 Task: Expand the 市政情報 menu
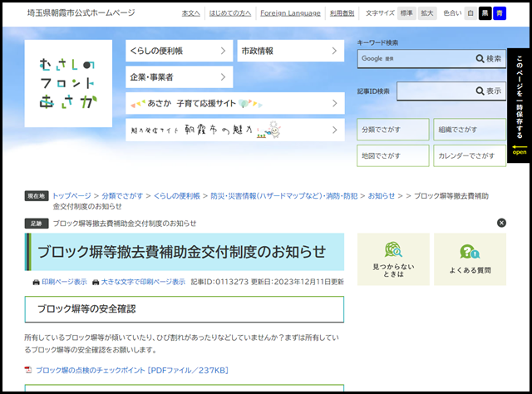tap(290, 51)
